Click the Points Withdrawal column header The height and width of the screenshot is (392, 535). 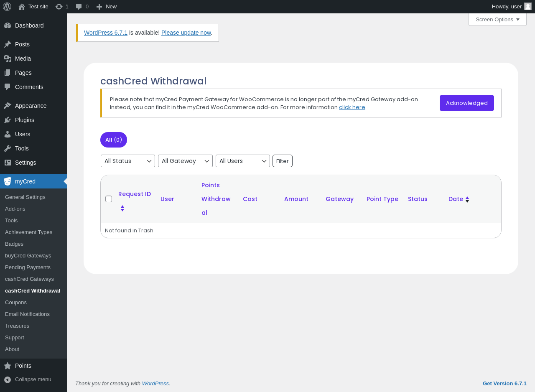[216, 199]
